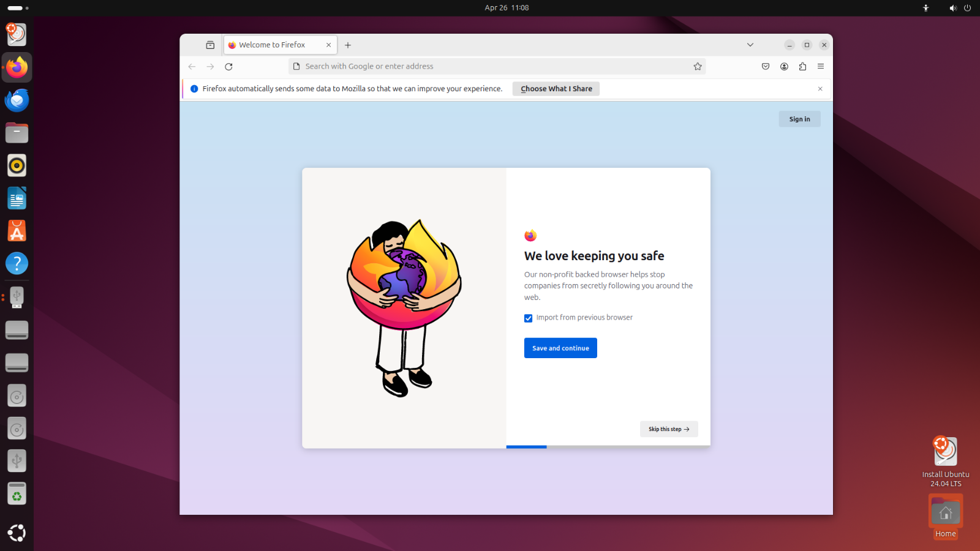Focus the Search with Google address bar
Image resolution: width=980 pixels, height=551 pixels.
(x=497, y=66)
